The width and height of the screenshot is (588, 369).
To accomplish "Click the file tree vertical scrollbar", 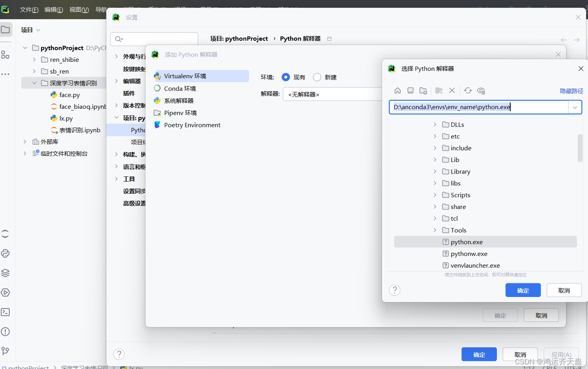I will 580,148.
